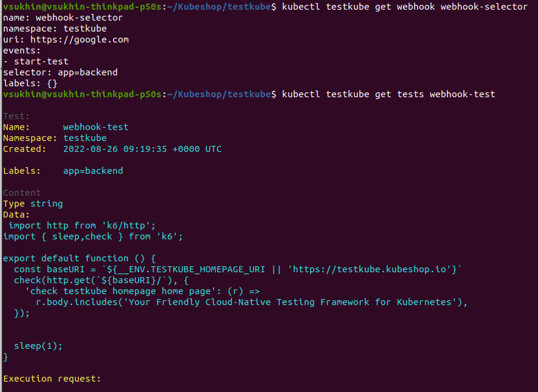Click the Execution request: label
The height and width of the screenshot is (392, 538).
(52, 379)
